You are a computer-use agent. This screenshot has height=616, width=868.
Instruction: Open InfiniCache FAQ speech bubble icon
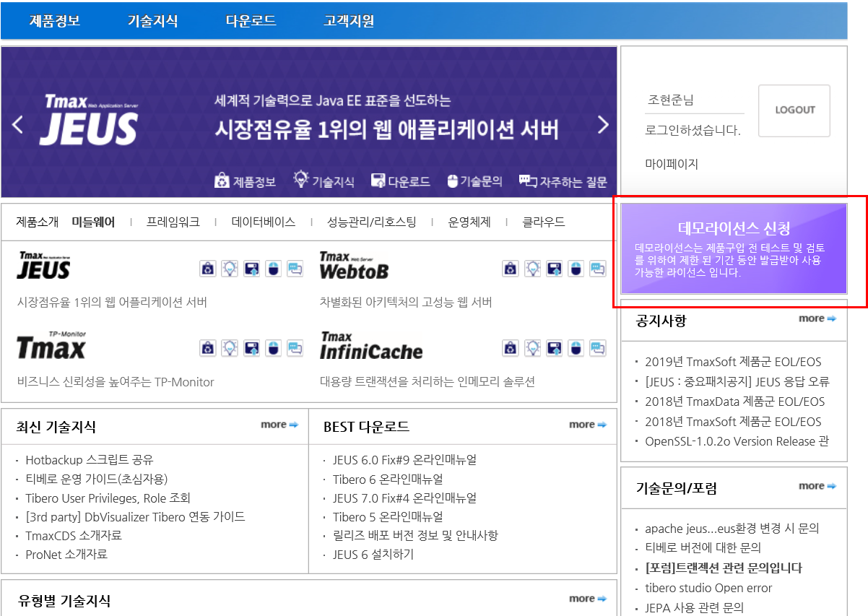coord(597,348)
